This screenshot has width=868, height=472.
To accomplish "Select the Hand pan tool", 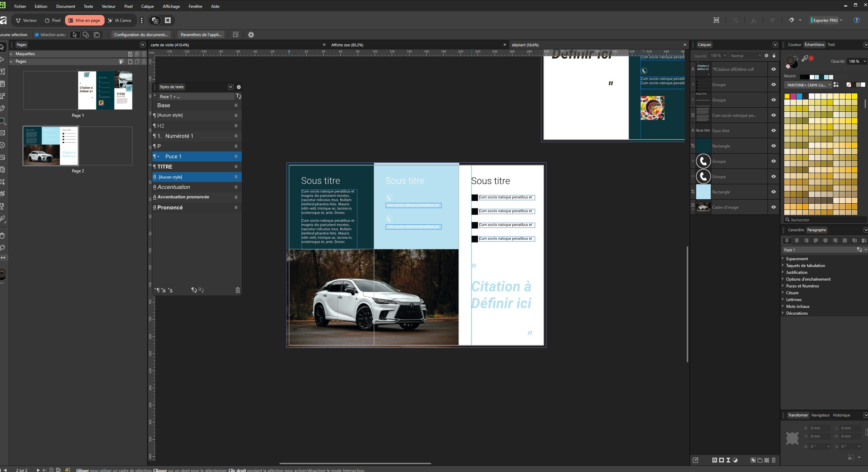I will point(2,236).
